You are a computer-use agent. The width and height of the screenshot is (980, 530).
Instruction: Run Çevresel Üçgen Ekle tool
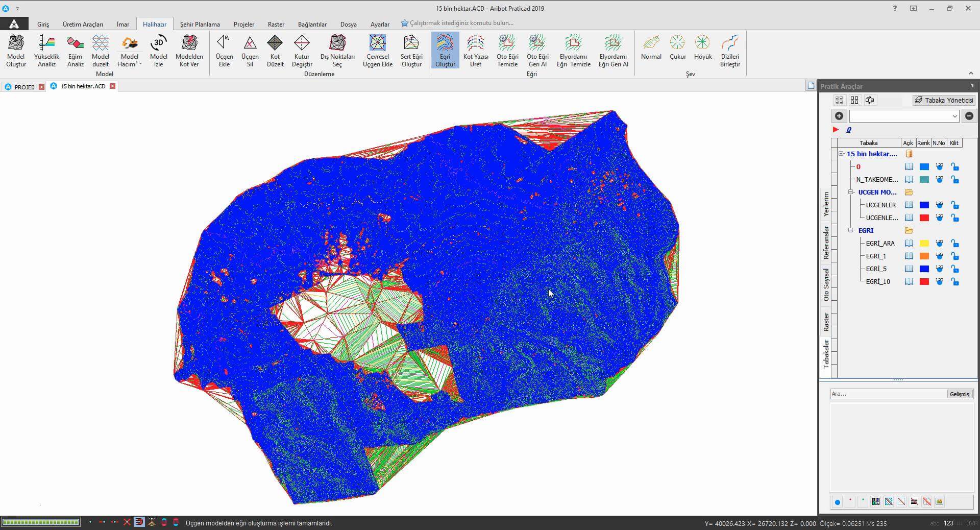(378, 51)
